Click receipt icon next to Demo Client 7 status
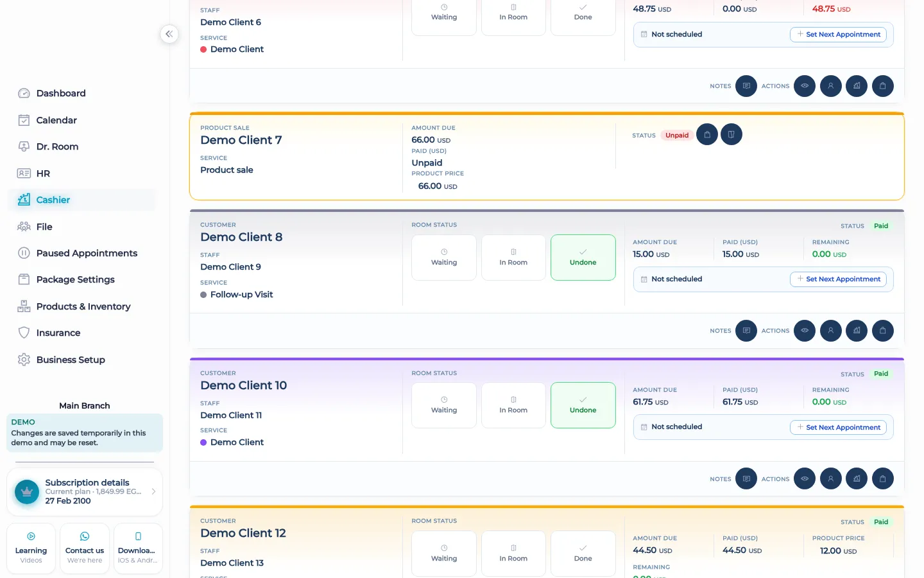The image size is (924, 578). pyautogui.click(x=732, y=134)
